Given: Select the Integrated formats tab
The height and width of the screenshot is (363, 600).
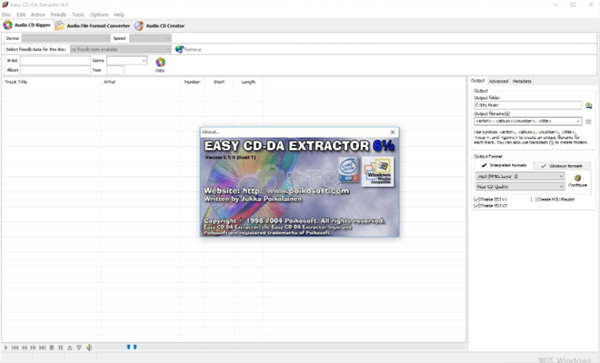Looking at the screenshot, I should (504, 165).
